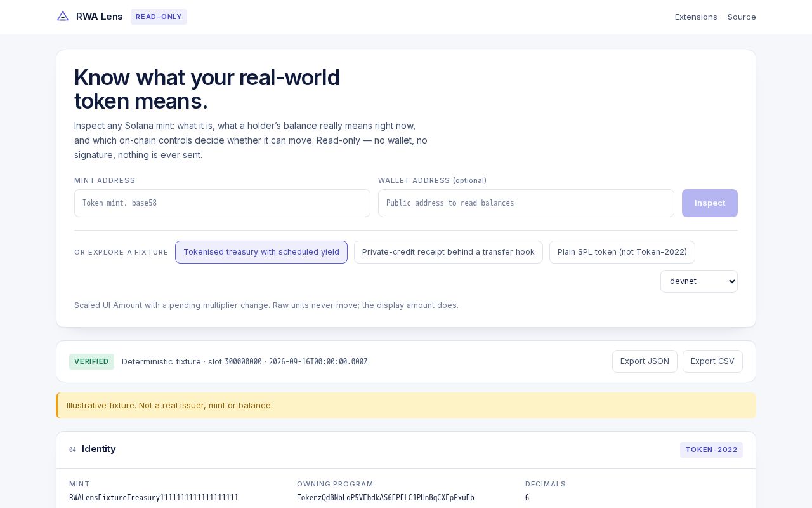Open the Source link
The height and width of the screenshot is (508, 812).
[742, 17]
